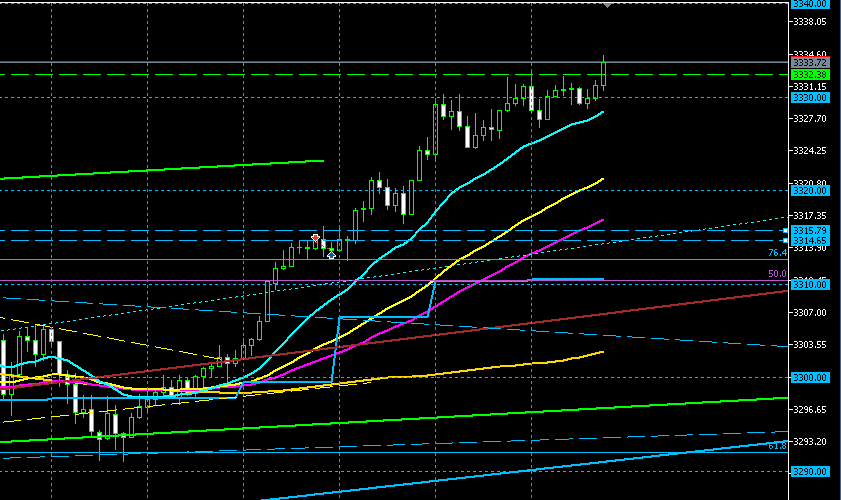Click the 3296.65 price axis tick
841x500 pixels.
pos(808,409)
